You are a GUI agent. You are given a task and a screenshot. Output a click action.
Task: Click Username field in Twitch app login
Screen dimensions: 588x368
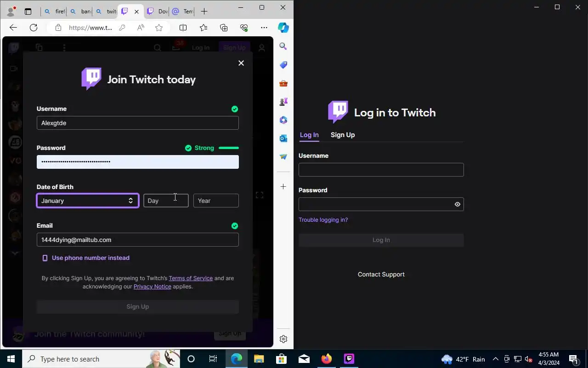(x=381, y=170)
